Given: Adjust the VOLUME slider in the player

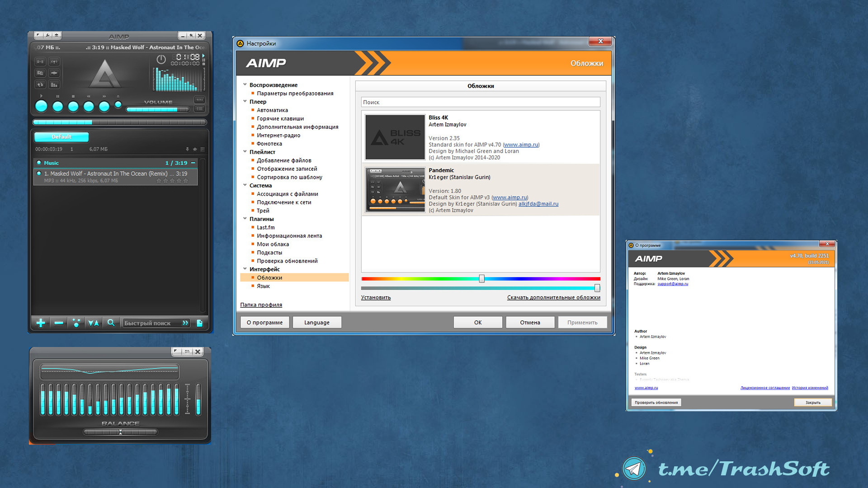Looking at the screenshot, I should 158,109.
